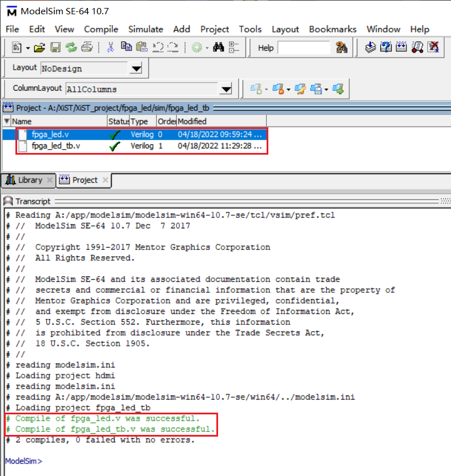Viewport: 451px width, 476px height.
Task: Click the Print icon in toolbar
Action: (87, 48)
